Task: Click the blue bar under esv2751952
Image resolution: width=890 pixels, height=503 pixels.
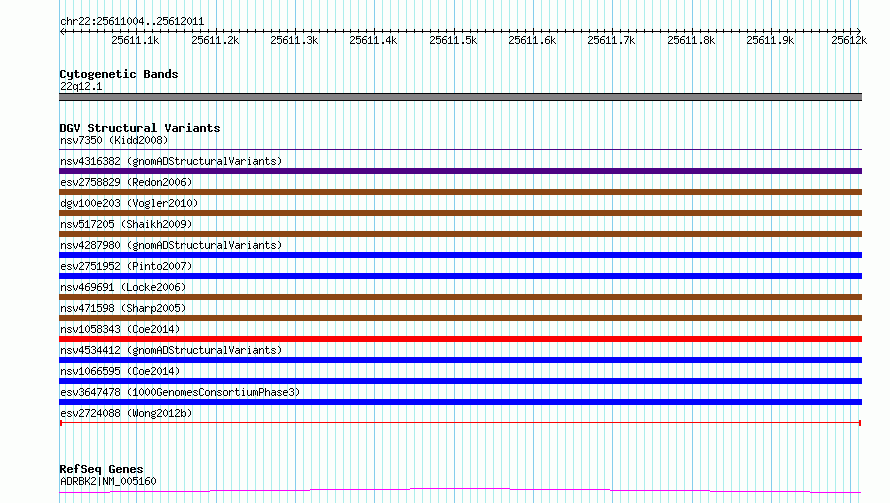Action: 460,276
